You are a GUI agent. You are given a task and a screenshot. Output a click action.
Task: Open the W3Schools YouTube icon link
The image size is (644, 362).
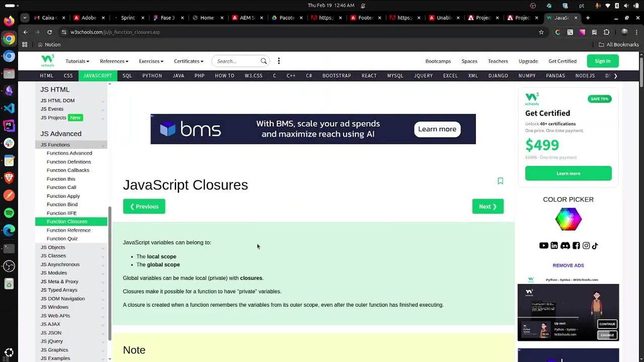click(543, 246)
